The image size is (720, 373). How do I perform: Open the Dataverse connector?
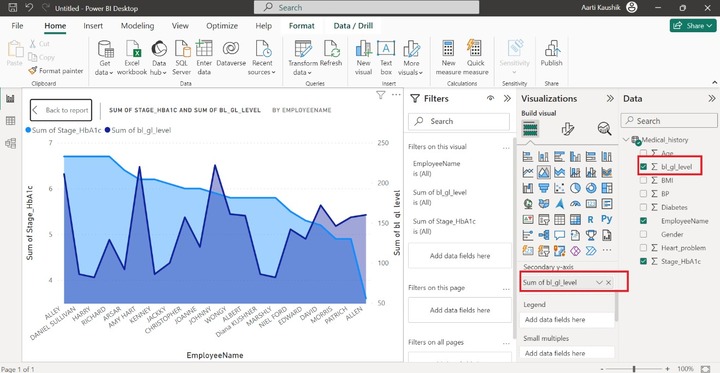tap(231, 54)
